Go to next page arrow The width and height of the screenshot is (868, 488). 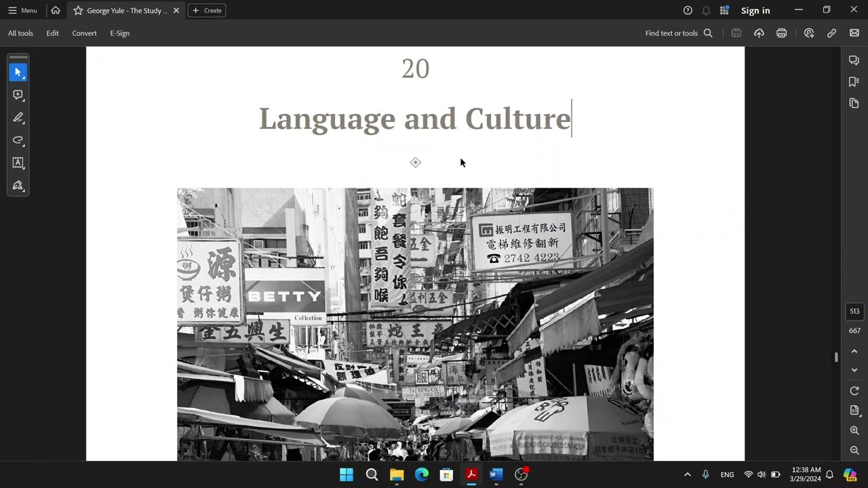[854, 370]
